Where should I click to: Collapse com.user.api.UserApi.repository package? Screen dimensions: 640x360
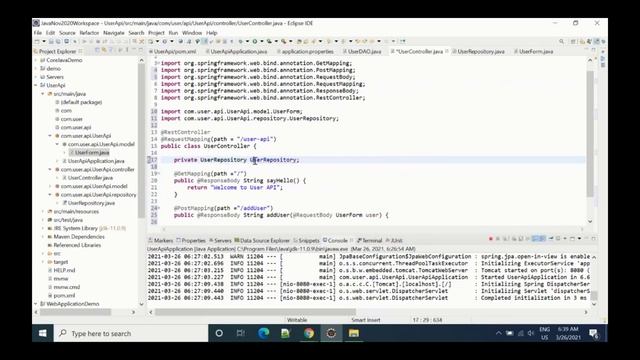click(x=50, y=195)
